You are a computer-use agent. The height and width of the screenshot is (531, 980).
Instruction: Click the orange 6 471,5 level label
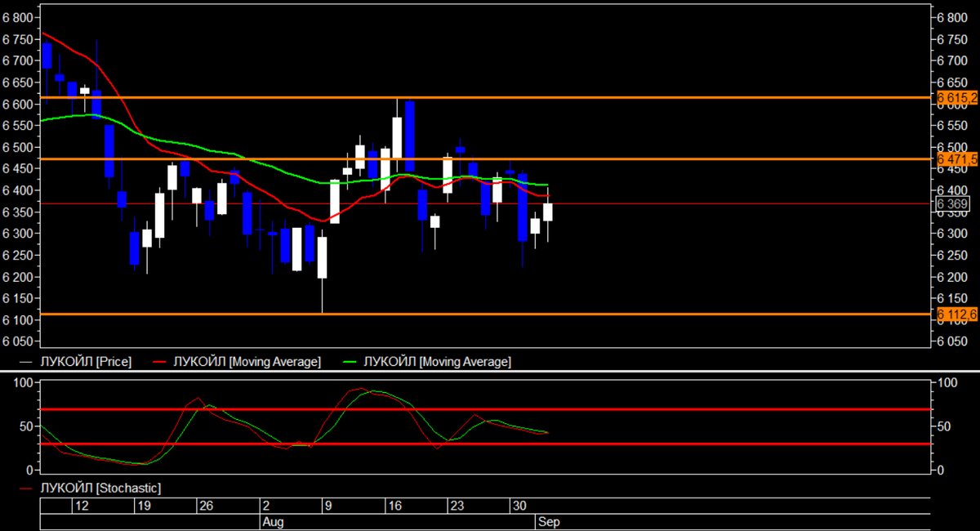[956, 158]
